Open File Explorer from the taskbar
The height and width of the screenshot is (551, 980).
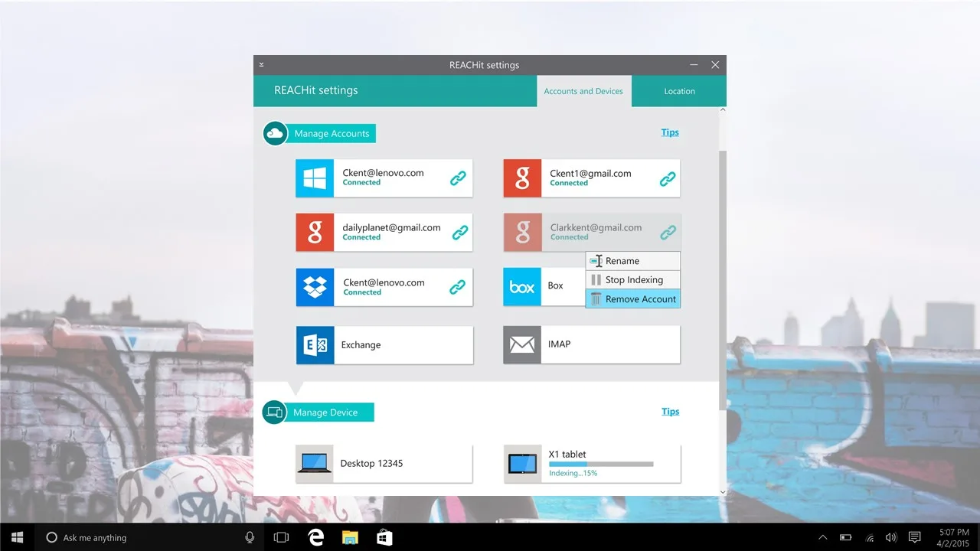(x=350, y=537)
